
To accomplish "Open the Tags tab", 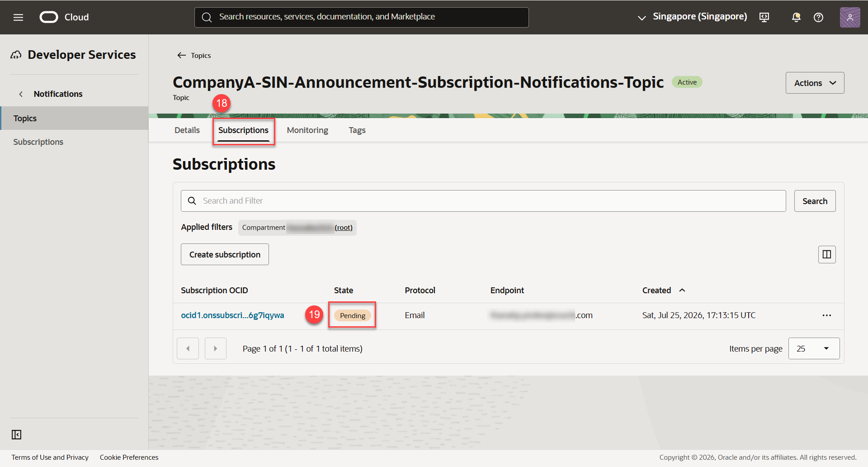I will click(357, 130).
